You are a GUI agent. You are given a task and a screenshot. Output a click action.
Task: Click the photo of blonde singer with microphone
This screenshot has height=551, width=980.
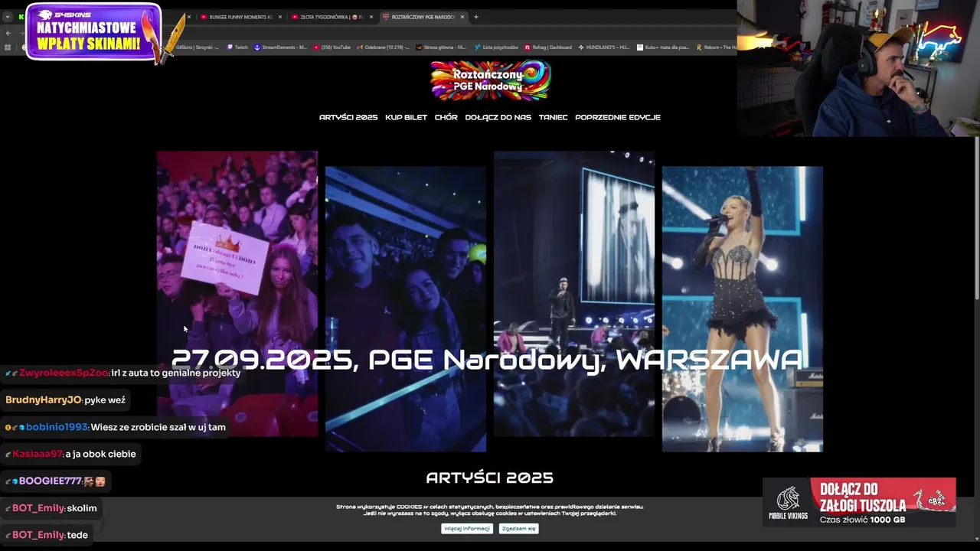tap(743, 309)
